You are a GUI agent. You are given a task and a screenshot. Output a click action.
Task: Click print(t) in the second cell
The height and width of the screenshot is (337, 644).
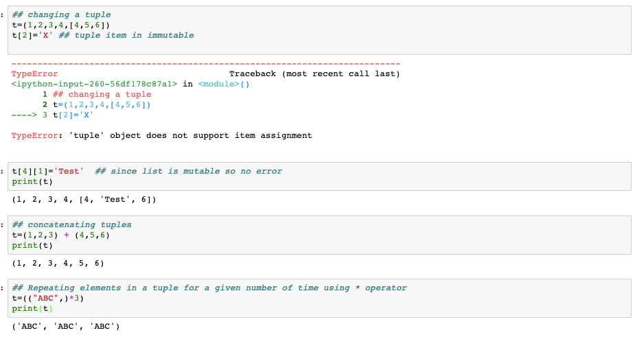click(32, 181)
